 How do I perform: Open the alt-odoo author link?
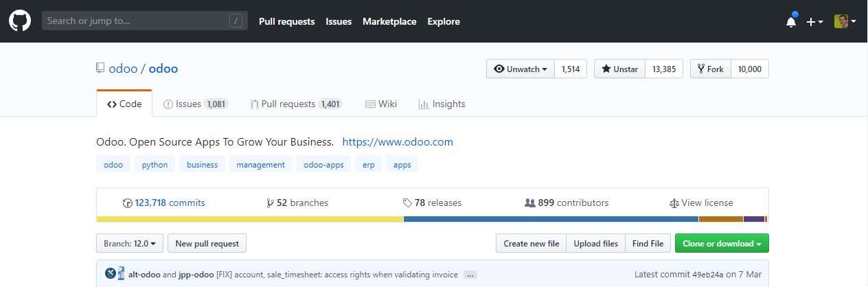pyautogui.click(x=144, y=275)
